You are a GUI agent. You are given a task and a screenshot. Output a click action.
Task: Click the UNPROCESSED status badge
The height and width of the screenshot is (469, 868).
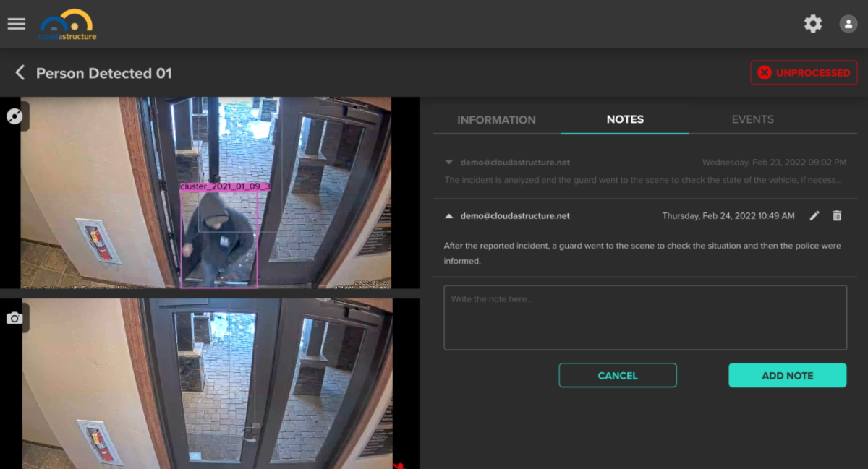pos(804,72)
